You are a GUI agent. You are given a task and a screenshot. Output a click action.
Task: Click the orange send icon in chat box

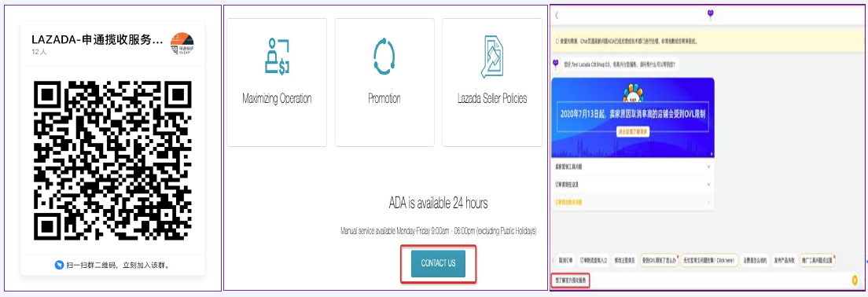coord(855,280)
